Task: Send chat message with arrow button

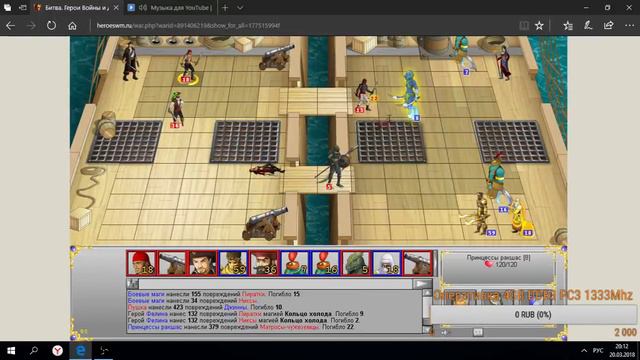Action: coord(422,284)
